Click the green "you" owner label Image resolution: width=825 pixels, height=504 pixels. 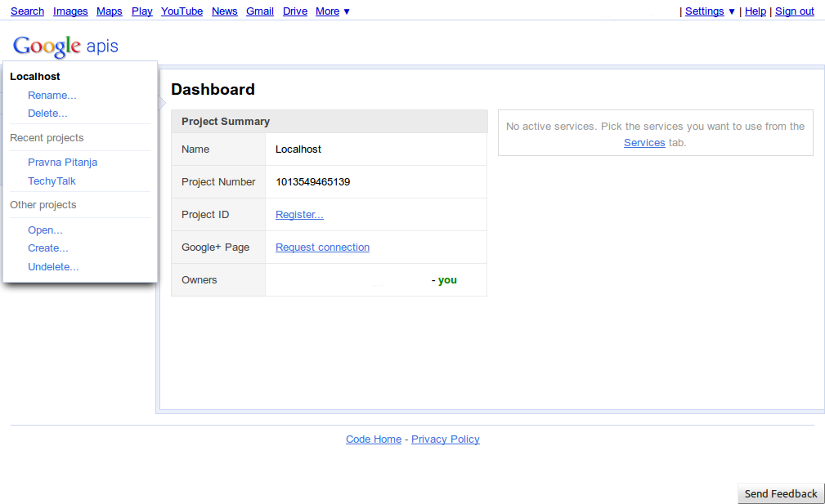[x=448, y=279]
